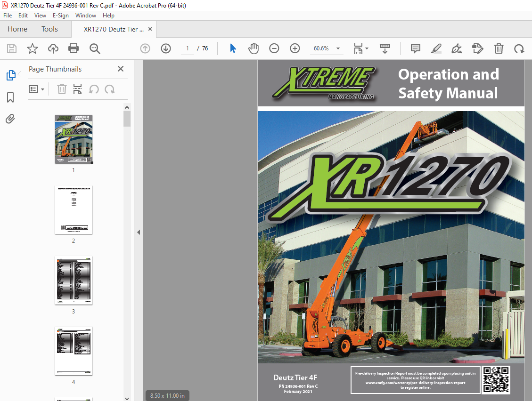Open the Edit menu
The width and height of the screenshot is (532, 401).
pyautogui.click(x=23, y=16)
